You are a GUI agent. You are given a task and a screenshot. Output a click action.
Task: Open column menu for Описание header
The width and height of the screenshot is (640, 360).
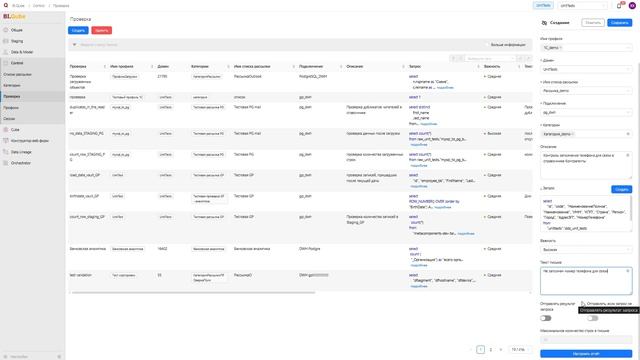(403, 67)
